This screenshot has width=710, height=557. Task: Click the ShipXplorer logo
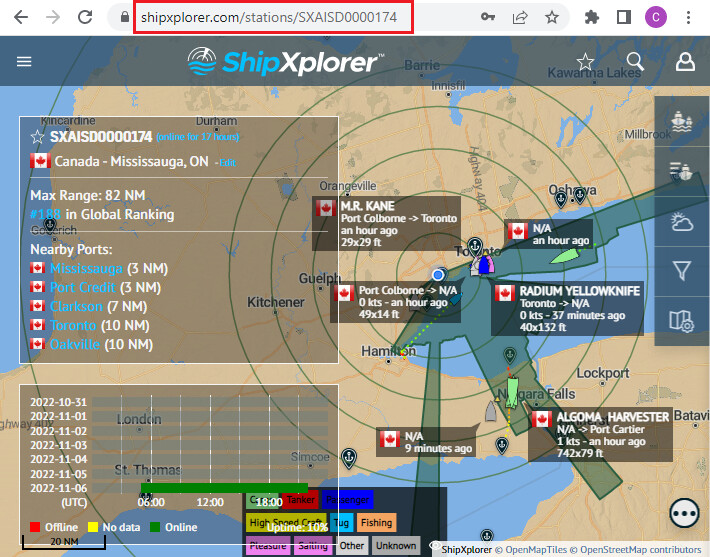coord(285,62)
